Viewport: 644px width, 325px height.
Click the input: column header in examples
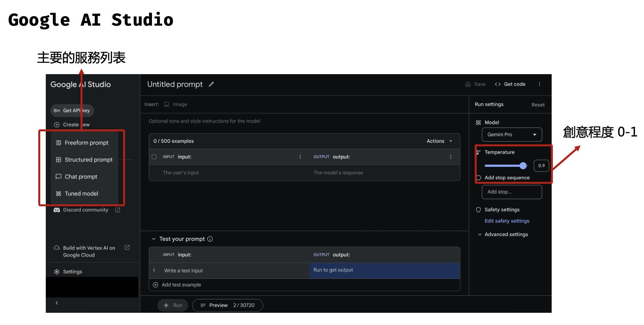(x=184, y=157)
